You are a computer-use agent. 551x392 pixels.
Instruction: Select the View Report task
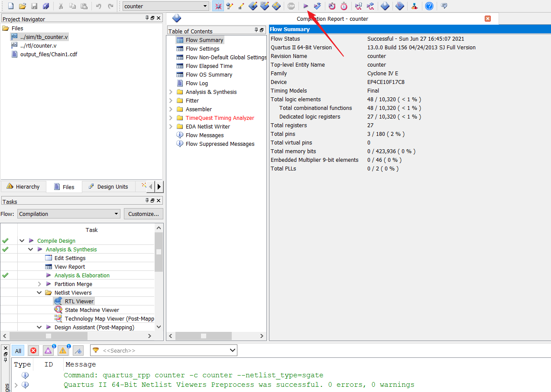70,267
